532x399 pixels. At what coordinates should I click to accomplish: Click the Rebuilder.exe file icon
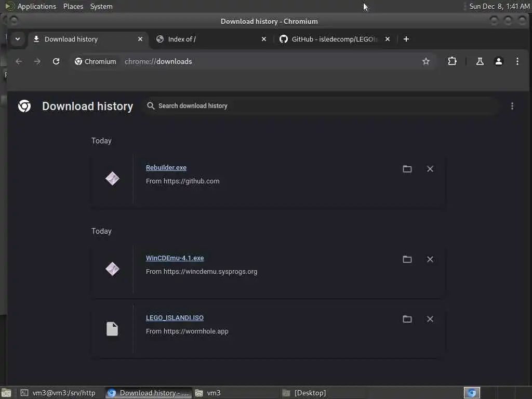coord(112,179)
